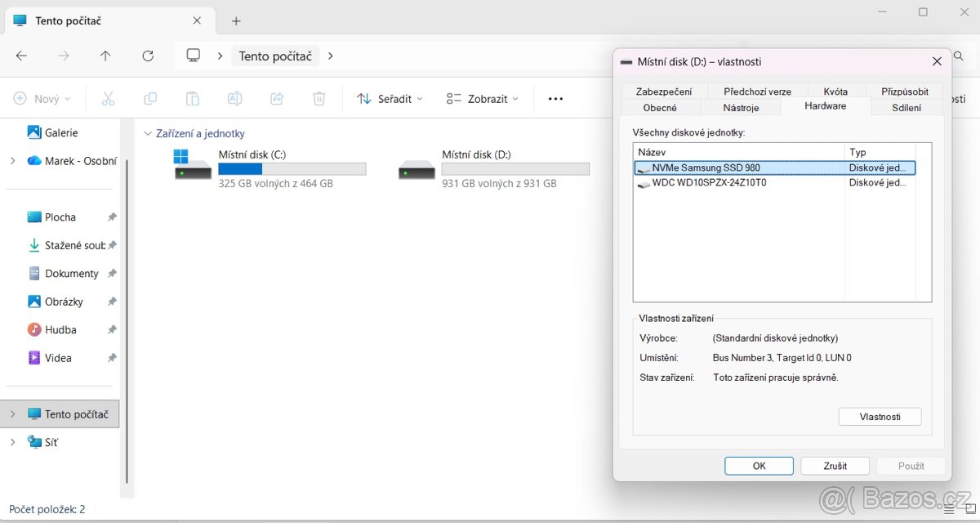Expand the Síť tree node
This screenshot has width=980, height=523.
tap(12, 442)
